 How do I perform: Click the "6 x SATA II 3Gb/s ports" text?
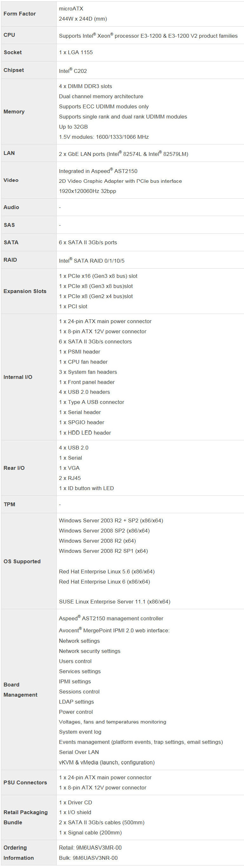tap(88, 242)
